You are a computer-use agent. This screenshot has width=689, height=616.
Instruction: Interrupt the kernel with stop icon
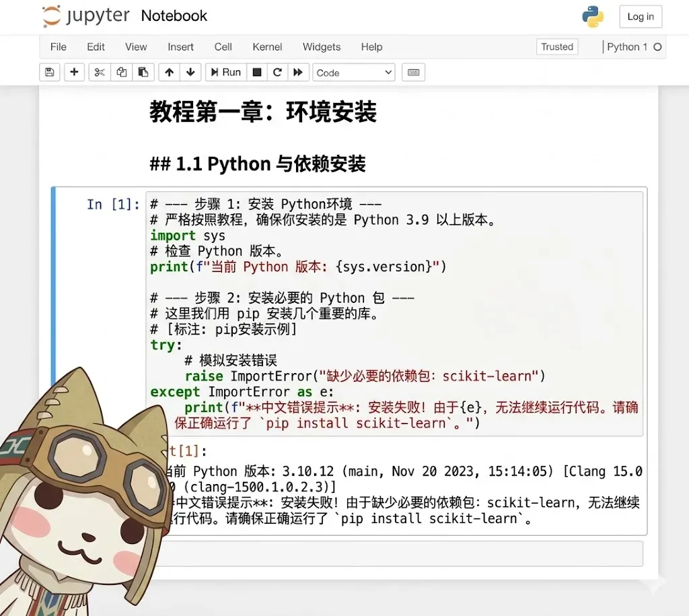(x=257, y=72)
